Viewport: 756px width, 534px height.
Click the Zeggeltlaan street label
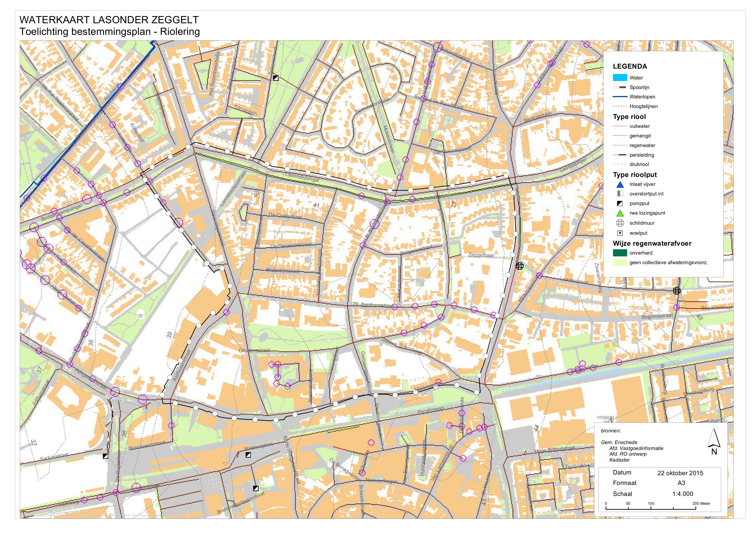click(481, 255)
